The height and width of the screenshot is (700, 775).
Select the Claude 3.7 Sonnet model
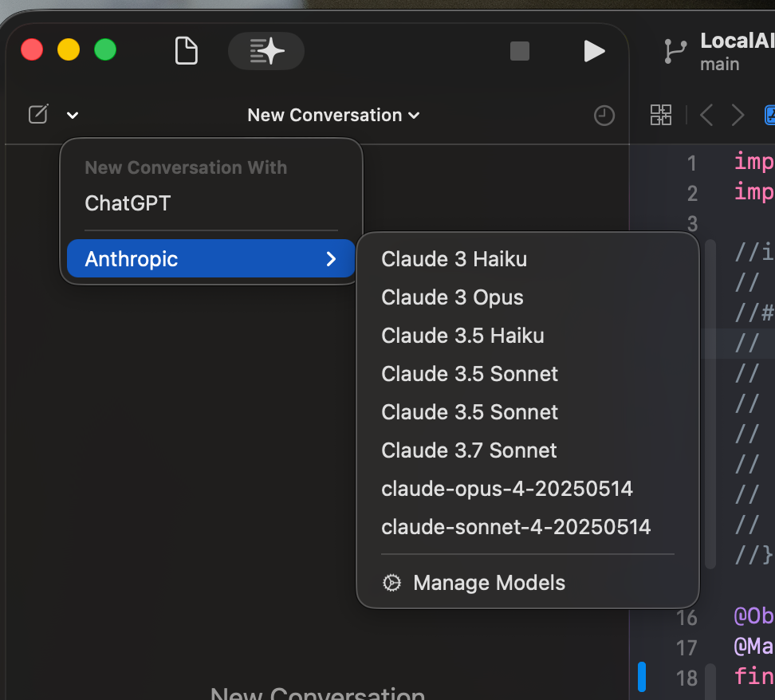point(527,450)
